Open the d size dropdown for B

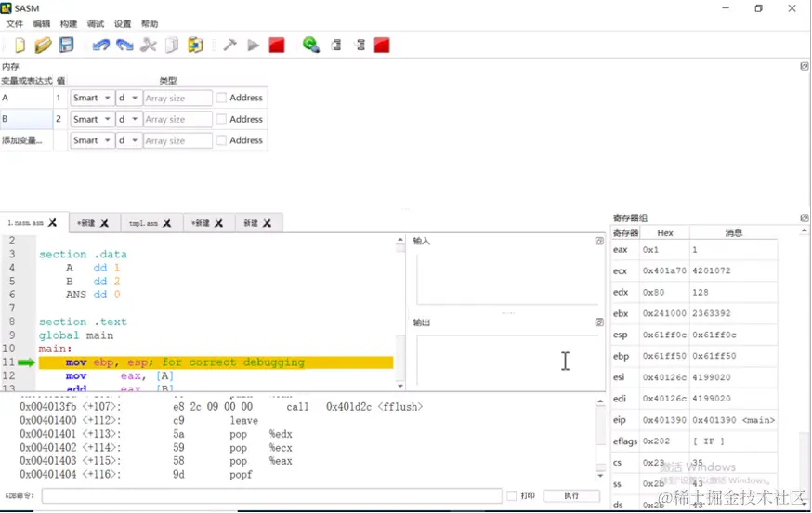[x=128, y=119]
